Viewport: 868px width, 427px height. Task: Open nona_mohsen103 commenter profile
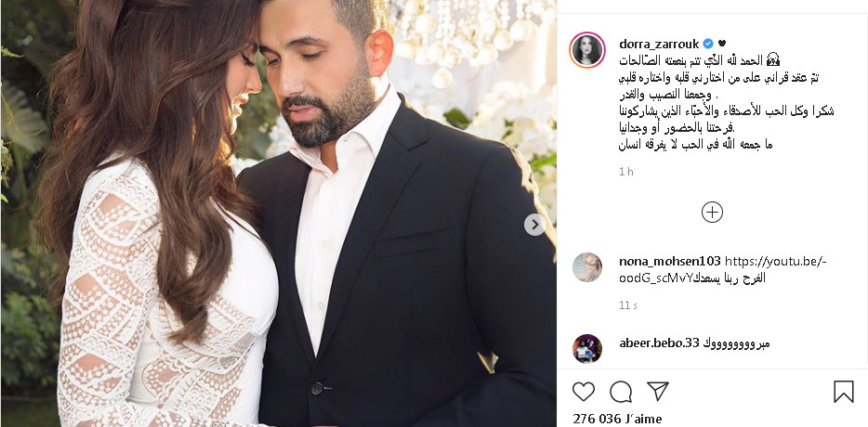[x=670, y=261]
